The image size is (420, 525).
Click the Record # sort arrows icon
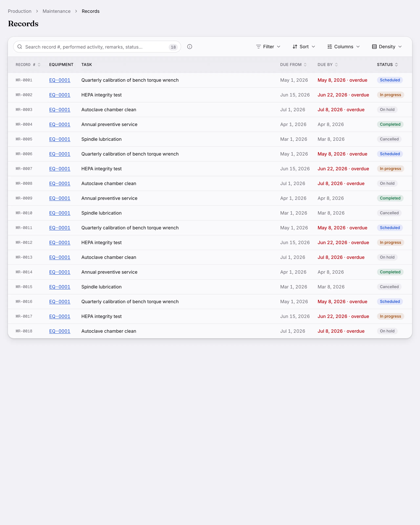[39, 64]
